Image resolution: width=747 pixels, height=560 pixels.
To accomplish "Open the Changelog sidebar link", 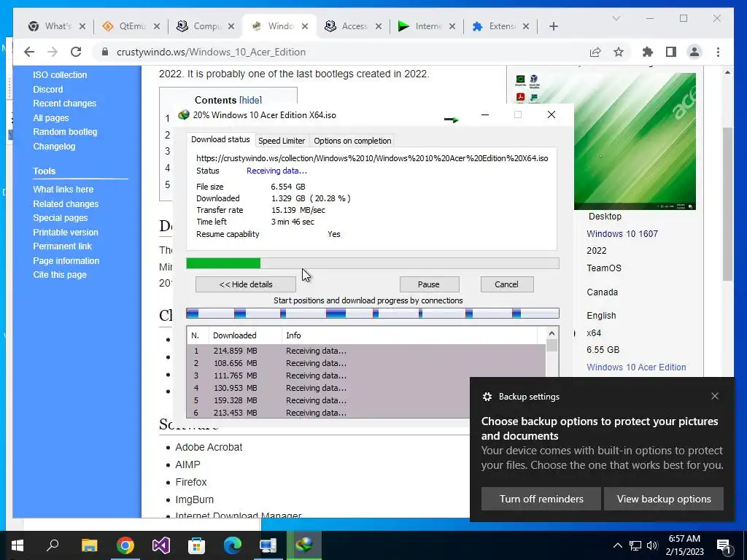I will tap(54, 146).
